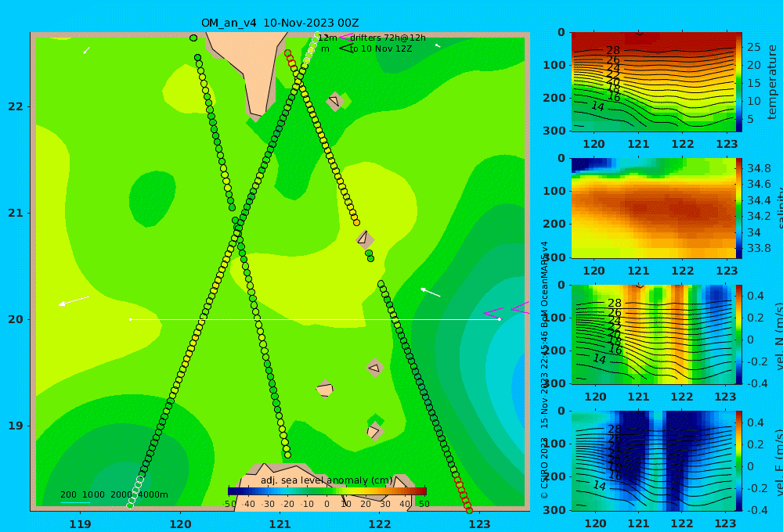This screenshot has height=532, width=783.
Task: Click the 0.4 tick on the vel. N colorbar
Action: click(x=755, y=296)
